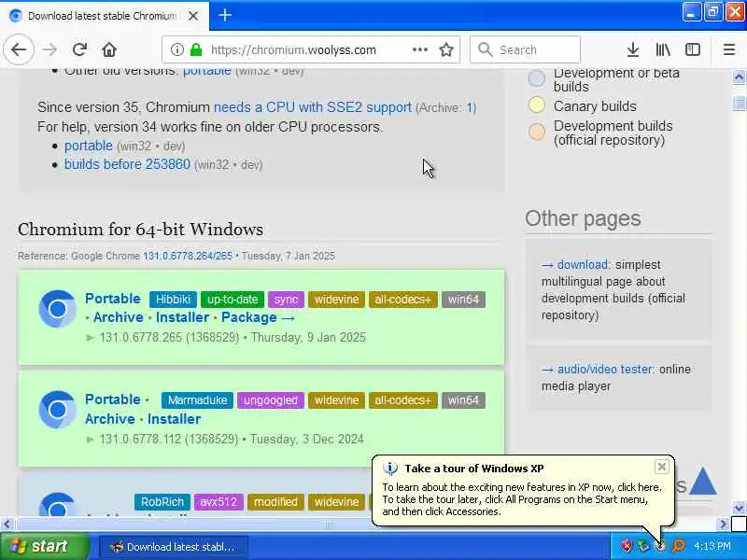The height and width of the screenshot is (560, 747).
Task: Open needs a CPU with SSE2 support link
Action: [313, 107]
